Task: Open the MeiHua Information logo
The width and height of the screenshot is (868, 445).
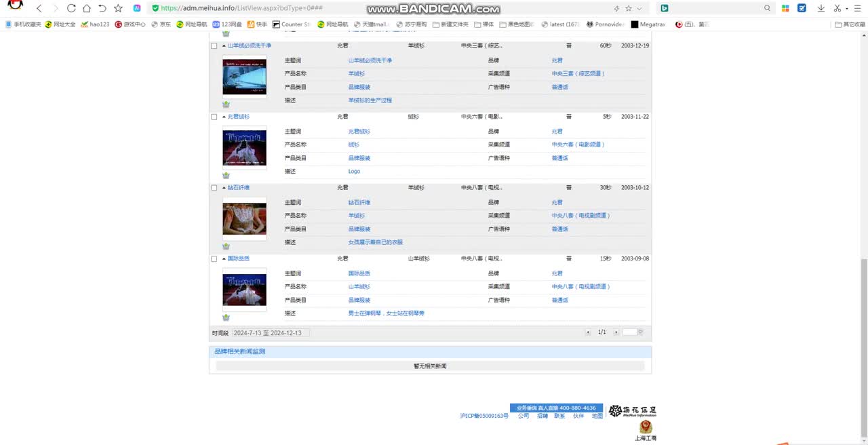Action: pyautogui.click(x=633, y=411)
